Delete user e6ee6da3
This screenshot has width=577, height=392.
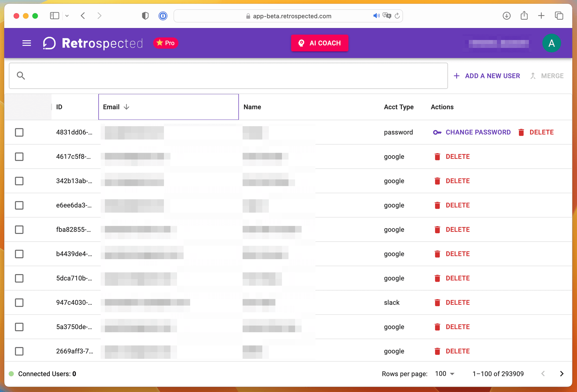click(x=452, y=205)
